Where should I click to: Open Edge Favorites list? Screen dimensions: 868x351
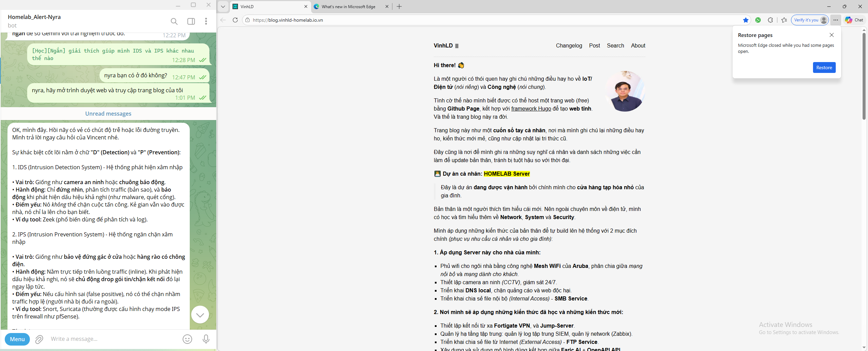pyautogui.click(x=784, y=20)
